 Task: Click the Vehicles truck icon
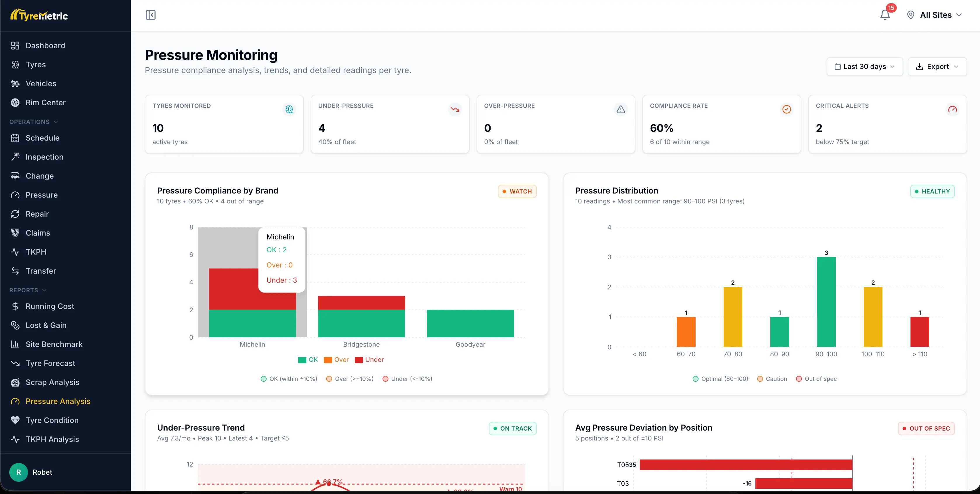15,84
